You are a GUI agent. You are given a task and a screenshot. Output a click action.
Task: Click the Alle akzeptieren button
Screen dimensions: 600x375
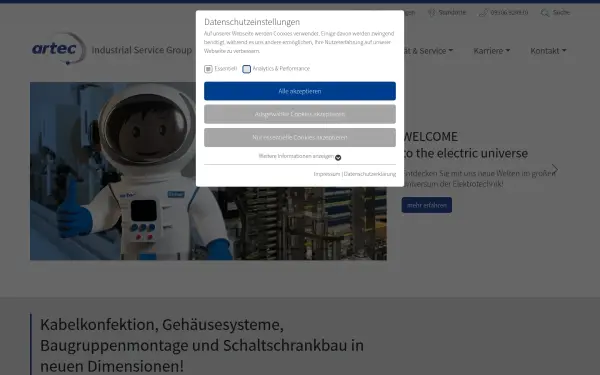300,91
